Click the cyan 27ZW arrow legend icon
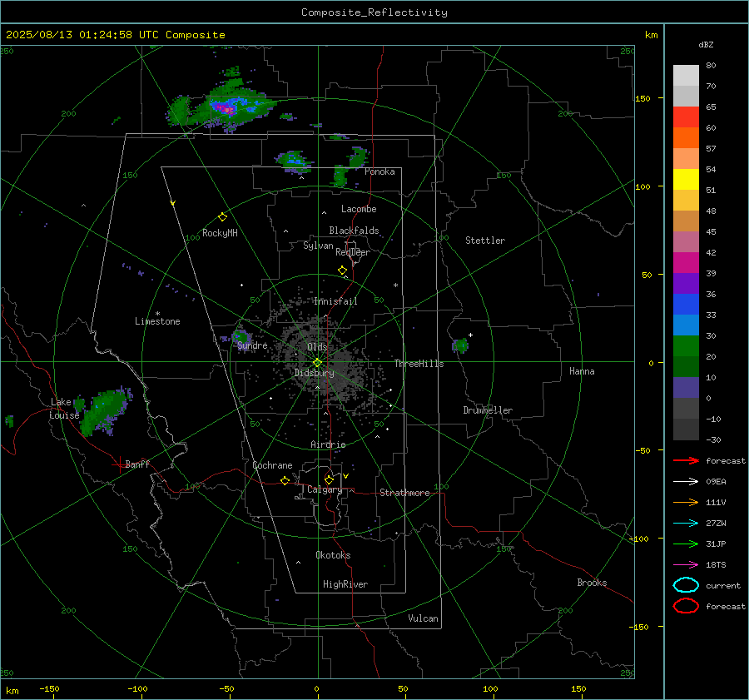 click(x=686, y=524)
